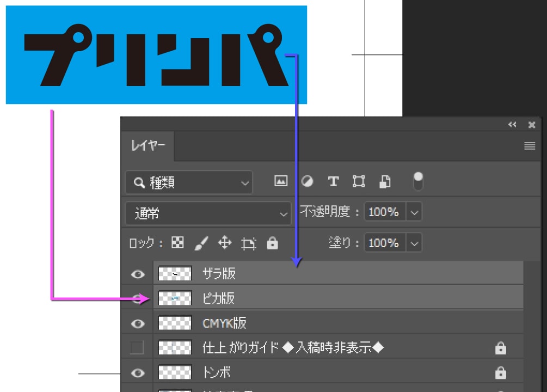Open the 通常 blend mode dropdown
Screen dimensions: 547x392
point(208,213)
